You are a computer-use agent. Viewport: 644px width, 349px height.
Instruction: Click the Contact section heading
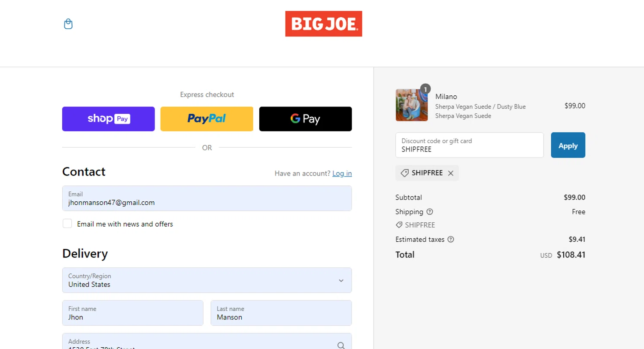(84, 172)
